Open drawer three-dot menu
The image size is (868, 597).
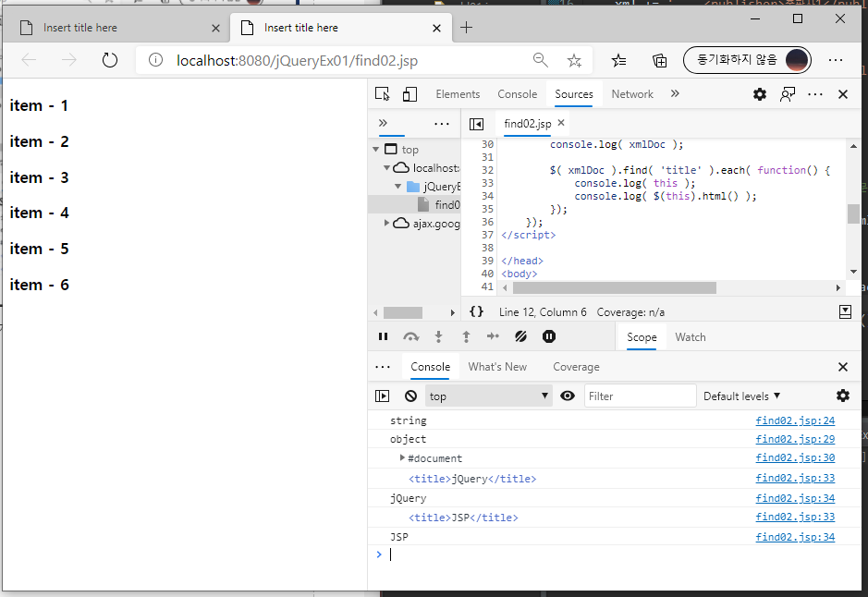383,367
